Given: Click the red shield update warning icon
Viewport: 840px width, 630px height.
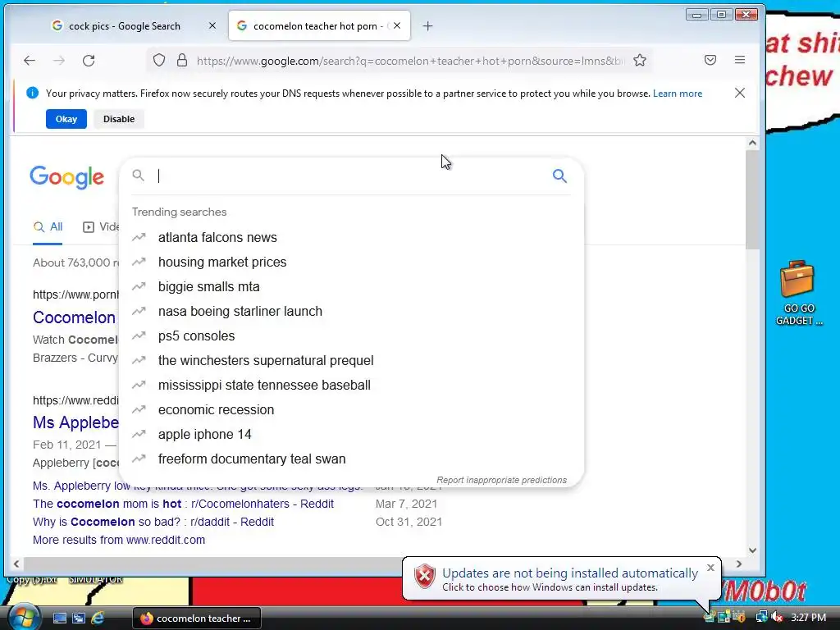Looking at the screenshot, I should pos(424,577).
